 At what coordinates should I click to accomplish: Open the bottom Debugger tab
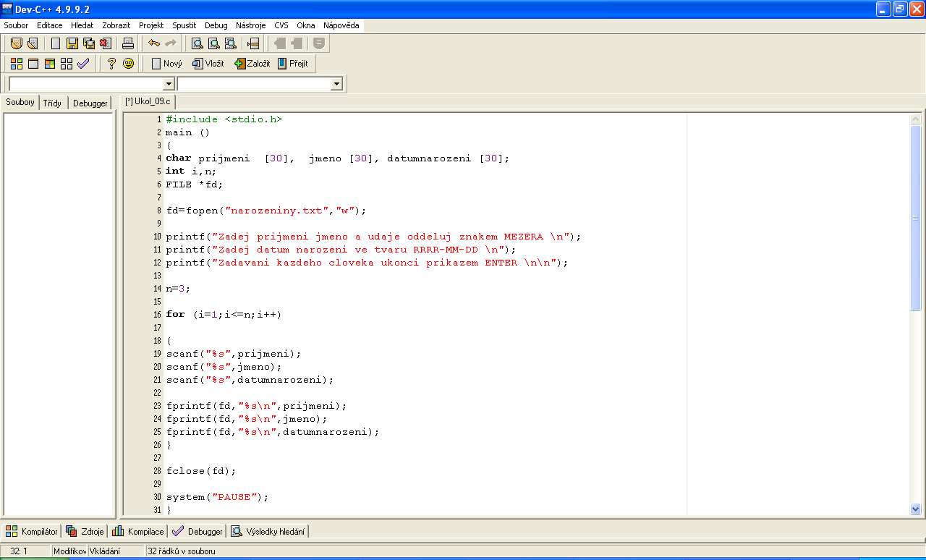click(x=197, y=531)
